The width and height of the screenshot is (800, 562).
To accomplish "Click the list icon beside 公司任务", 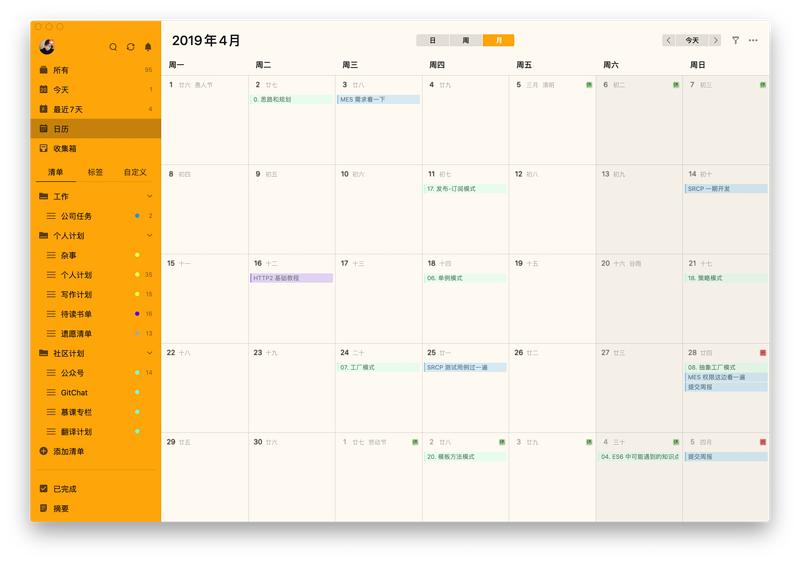I will pos(51,216).
